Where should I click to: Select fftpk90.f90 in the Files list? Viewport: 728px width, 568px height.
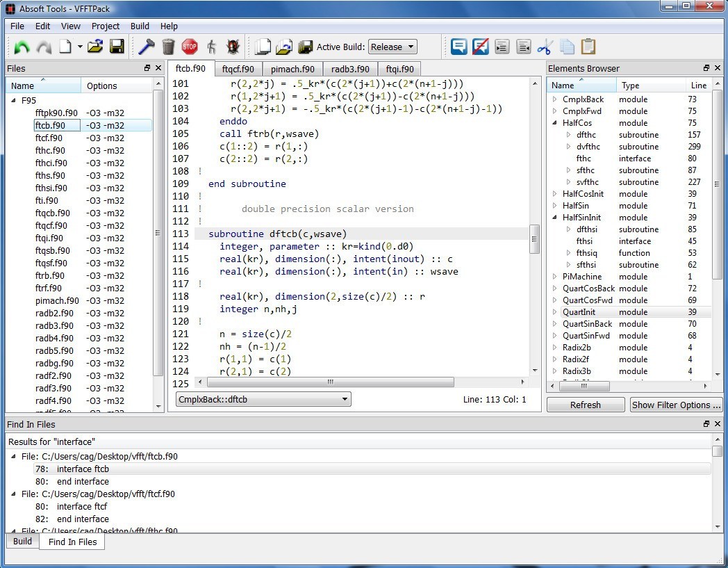56,113
